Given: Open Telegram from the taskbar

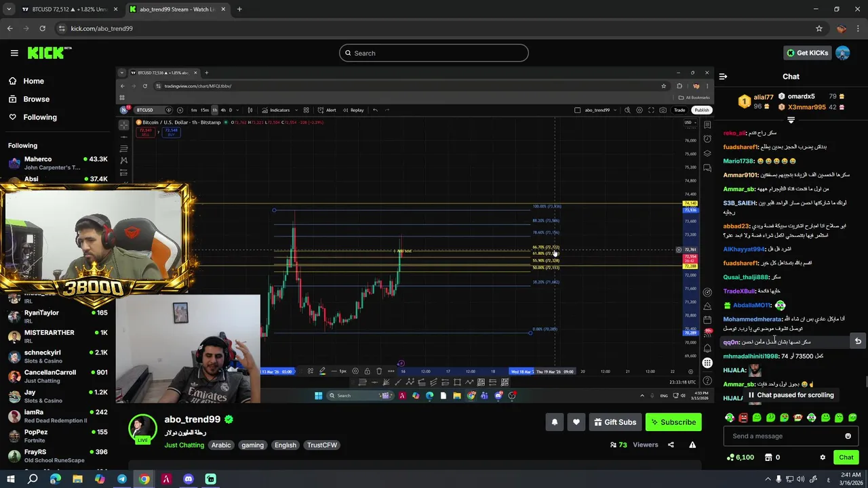Looking at the screenshot, I should [122, 479].
